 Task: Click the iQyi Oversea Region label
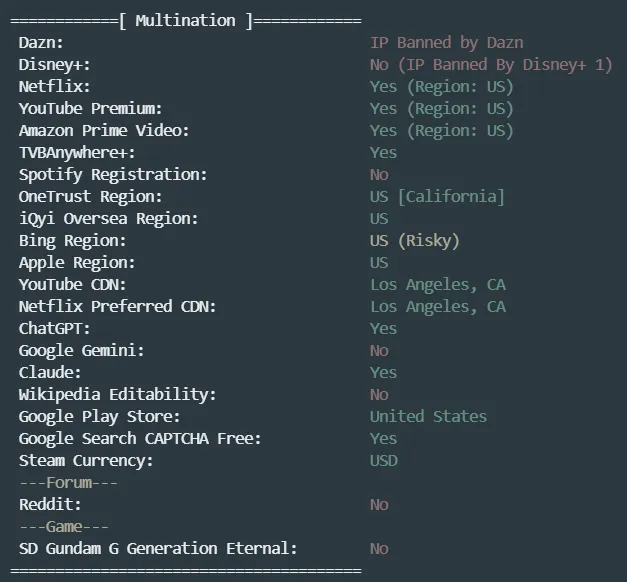coord(109,219)
